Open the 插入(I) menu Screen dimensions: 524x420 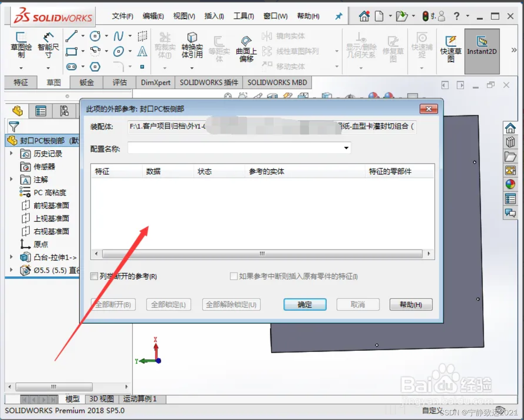(x=214, y=16)
